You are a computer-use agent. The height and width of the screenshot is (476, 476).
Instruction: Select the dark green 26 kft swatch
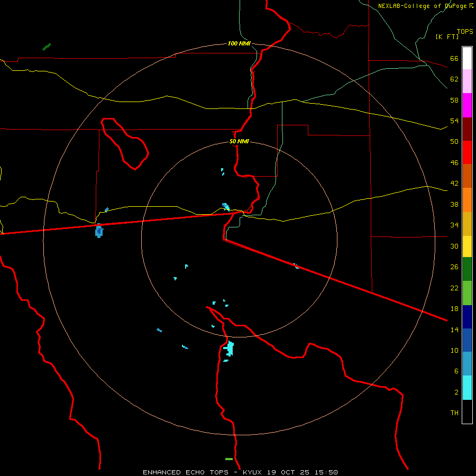pos(467,269)
